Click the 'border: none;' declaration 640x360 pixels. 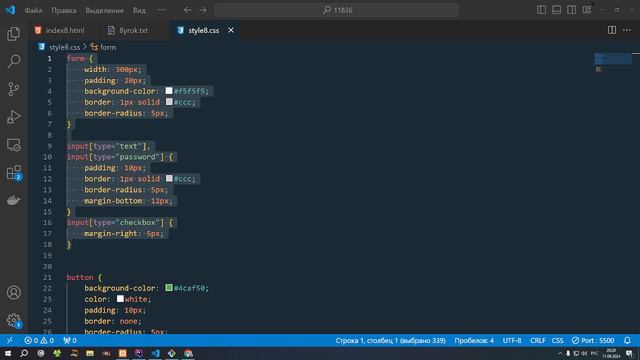click(113, 321)
